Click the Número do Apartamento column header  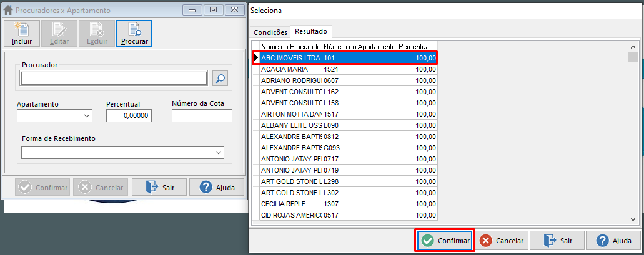[x=359, y=46]
